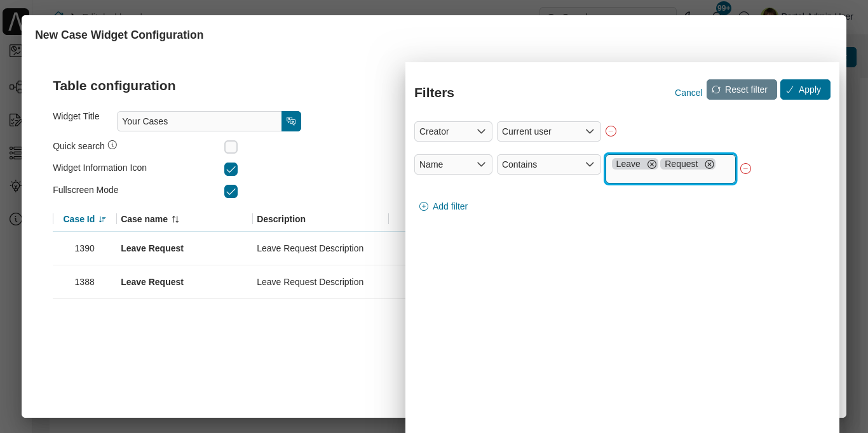Screen dimensions: 868x433
Task: Focus the Widget Title input field
Action: tap(199, 121)
